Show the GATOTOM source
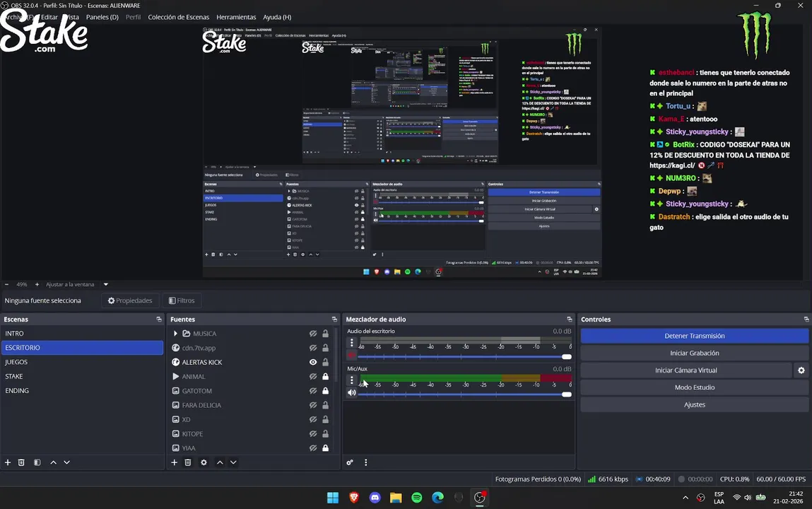Viewport: 812px width, 509px height. tap(313, 391)
